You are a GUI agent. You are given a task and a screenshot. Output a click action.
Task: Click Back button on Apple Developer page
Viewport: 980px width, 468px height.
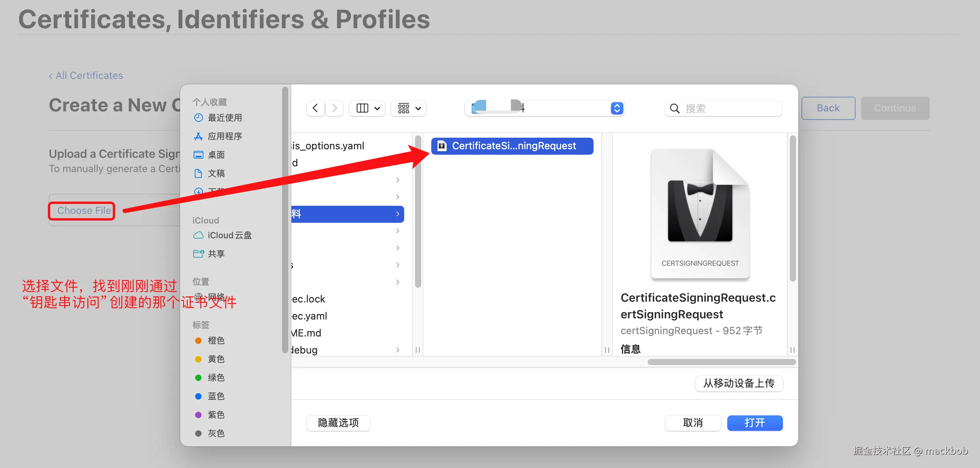[x=828, y=108]
